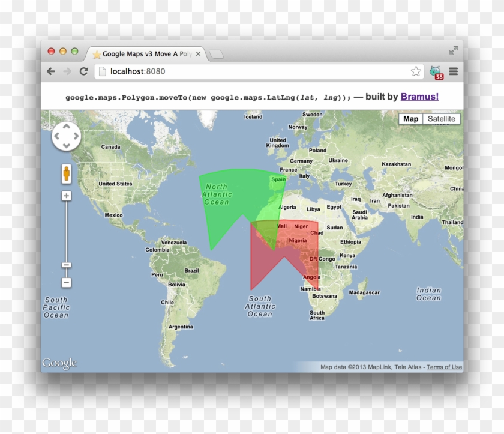Toggle the bookmark star in the address bar

(x=416, y=71)
